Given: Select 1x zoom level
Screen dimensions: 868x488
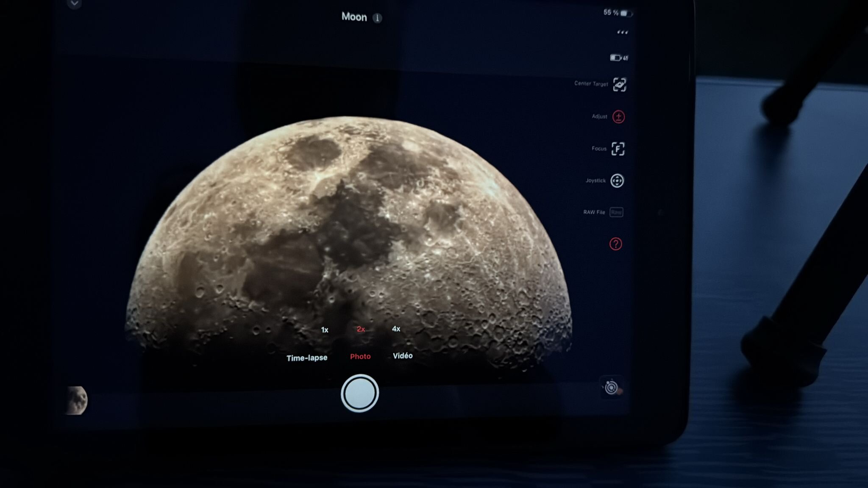Looking at the screenshot, I should 325,330.
